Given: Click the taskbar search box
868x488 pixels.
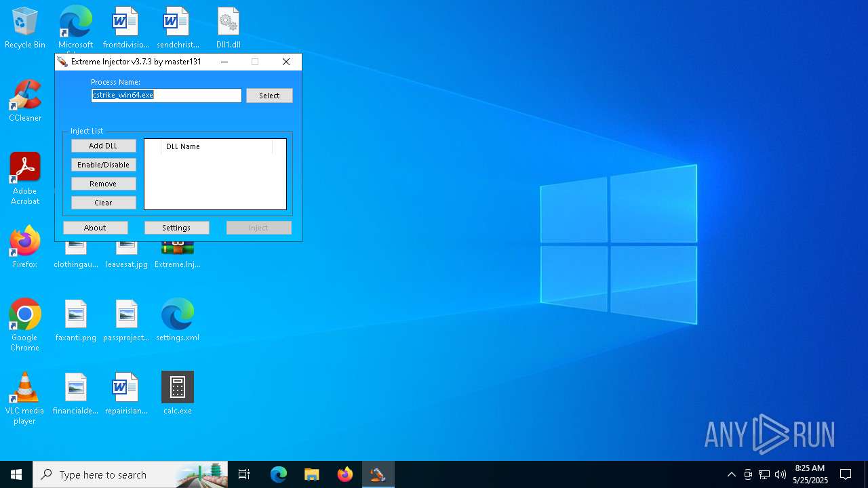Looking at the screenshot, I should point(130,474).
